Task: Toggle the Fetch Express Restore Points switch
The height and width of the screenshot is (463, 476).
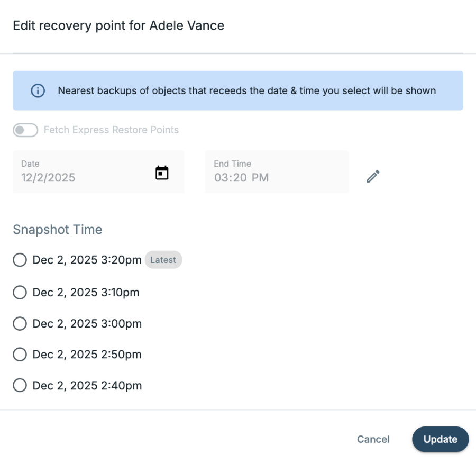Action: 25,130
